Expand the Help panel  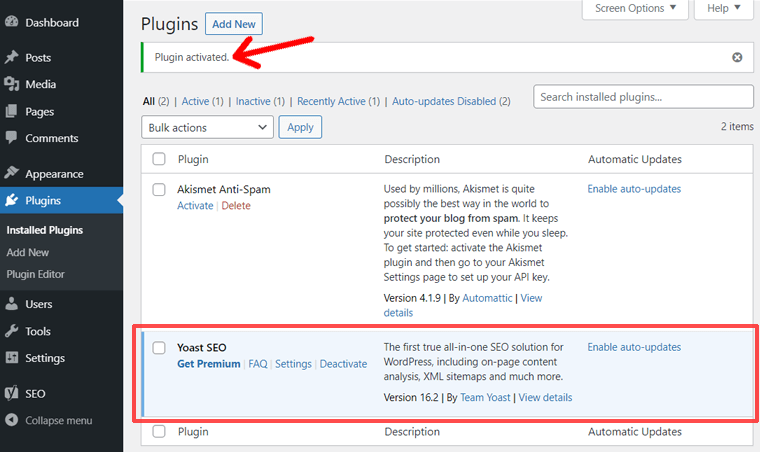tap(724, 9)
